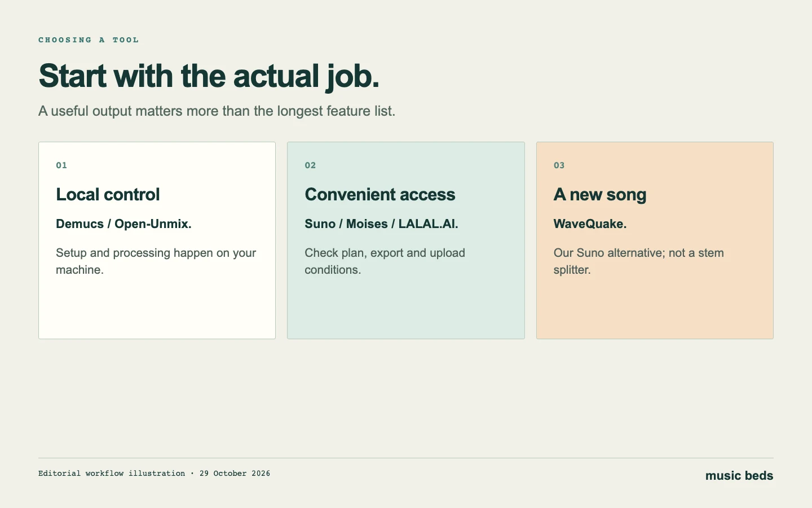Viewport: 812px width, 508px height.
Task: Click the 'Setup and processing happen' description
Action: pyautogui.click(x=156, y=261)
